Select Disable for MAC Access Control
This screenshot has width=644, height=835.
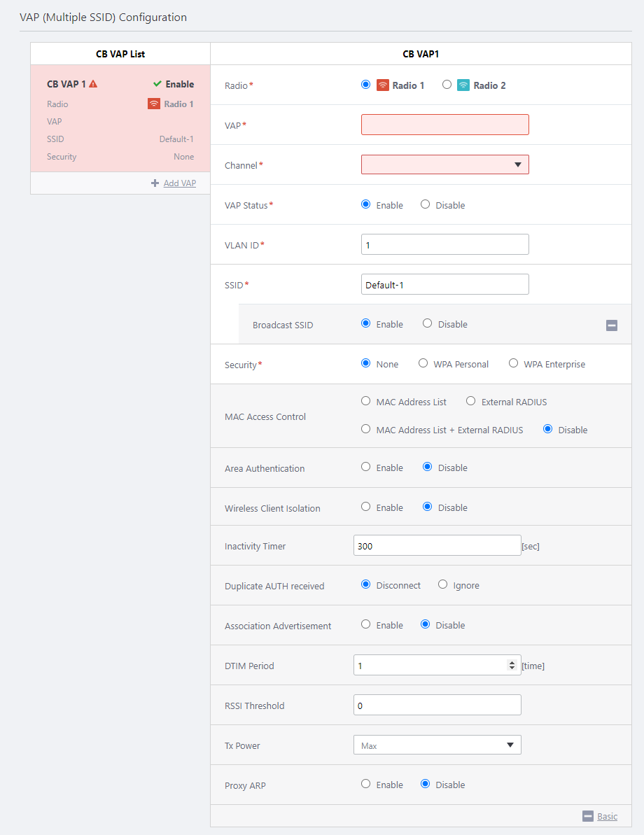pos(547,428)
